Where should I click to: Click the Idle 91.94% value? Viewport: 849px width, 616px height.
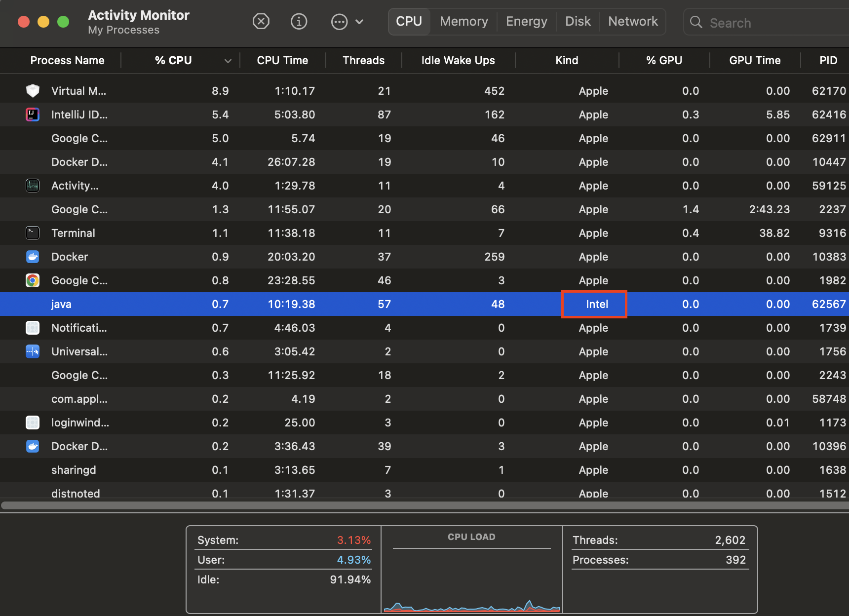pyautogui.click(x=350, y=579)
